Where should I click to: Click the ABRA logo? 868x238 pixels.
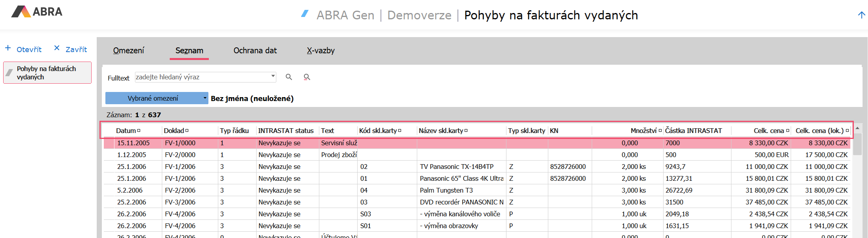point(37,11)
